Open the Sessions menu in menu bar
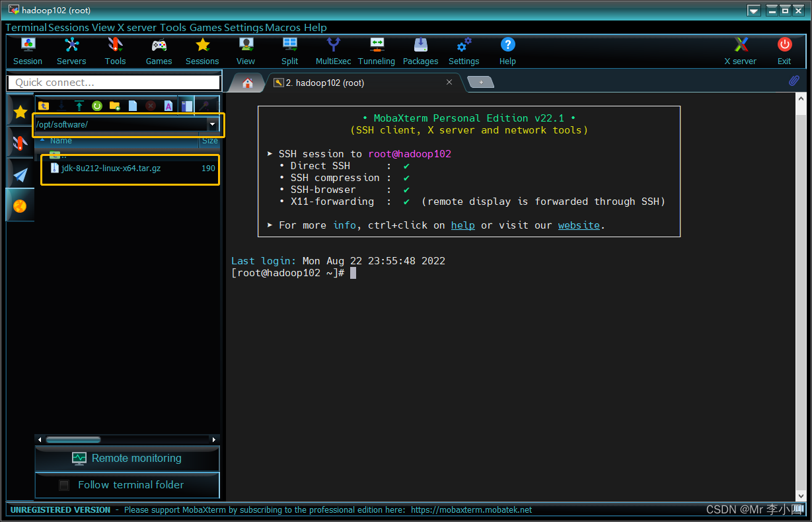The image size is (812, 522). [x=69, y=28]
